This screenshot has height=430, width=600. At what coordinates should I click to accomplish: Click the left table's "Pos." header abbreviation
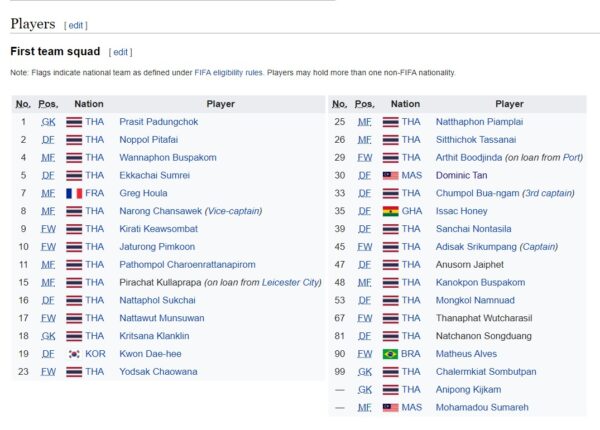[48, 103]
